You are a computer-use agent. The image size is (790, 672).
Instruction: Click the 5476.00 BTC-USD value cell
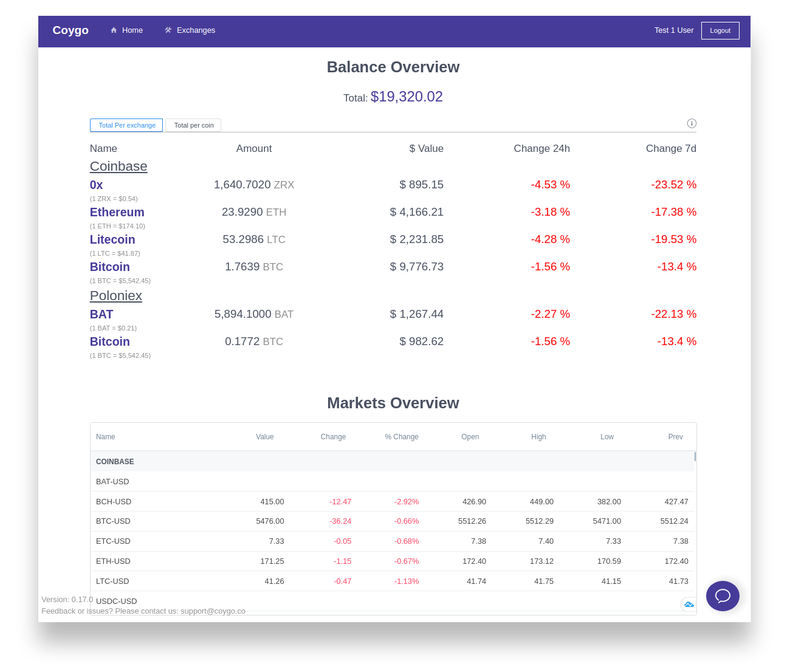(270, 521)
